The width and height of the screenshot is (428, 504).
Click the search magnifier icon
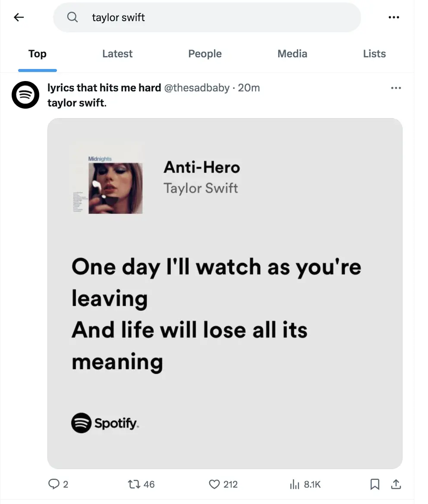coord(72,17)
